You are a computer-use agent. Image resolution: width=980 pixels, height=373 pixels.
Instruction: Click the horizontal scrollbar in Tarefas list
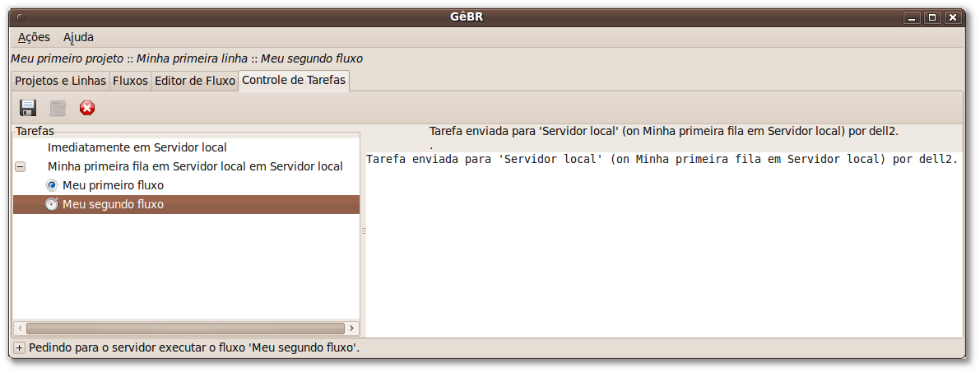point(186,328)
